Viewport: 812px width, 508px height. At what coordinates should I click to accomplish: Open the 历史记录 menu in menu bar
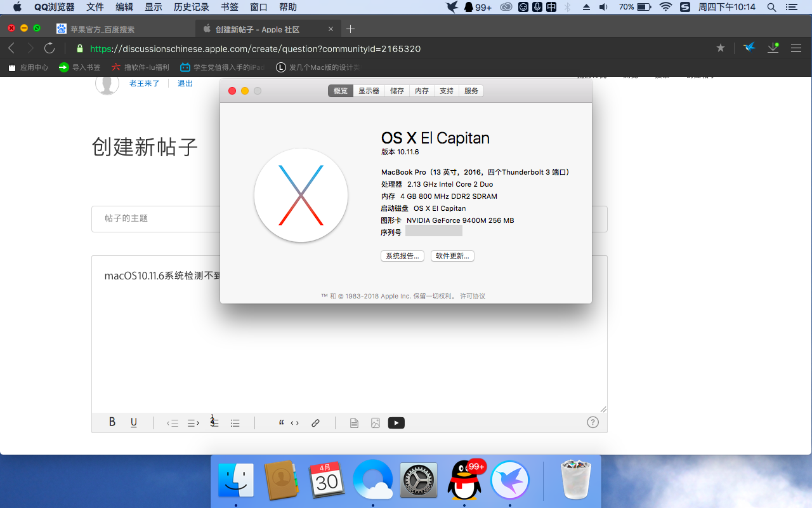tap(191, 7)
